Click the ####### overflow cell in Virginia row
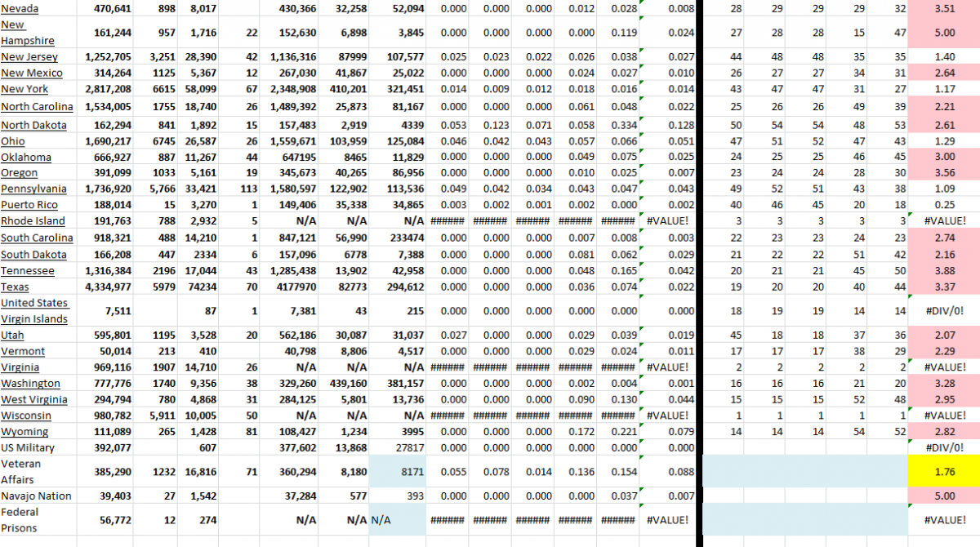This screenshot has width=980, height=547. point(448,367)
